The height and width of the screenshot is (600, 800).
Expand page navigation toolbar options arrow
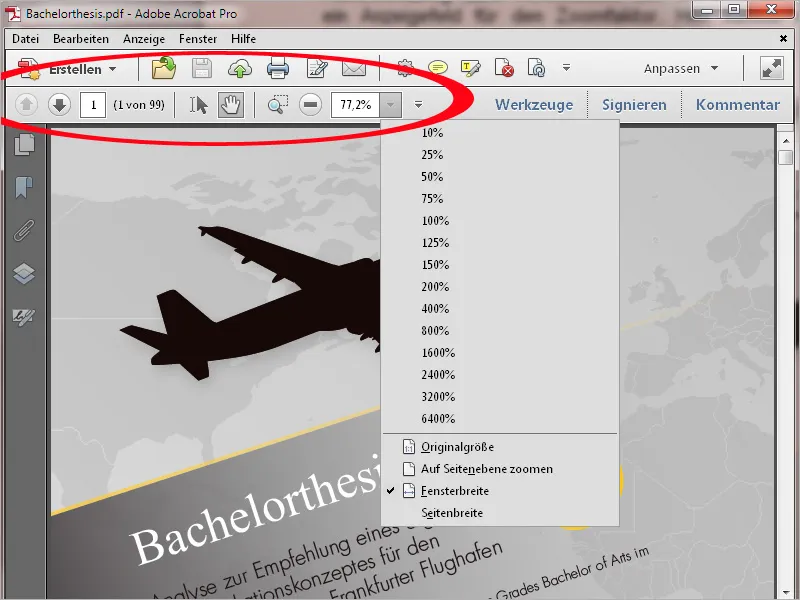(x=418, y=105)
